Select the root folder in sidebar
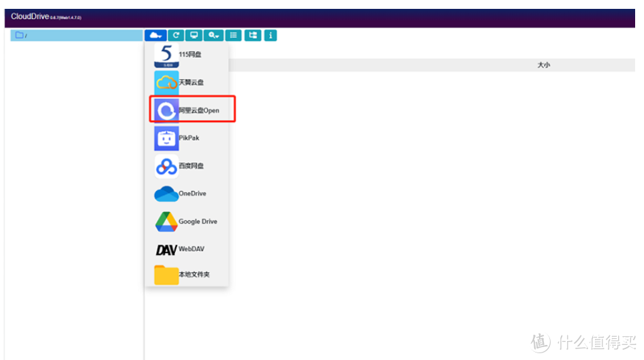 click(x=76, y=35)
